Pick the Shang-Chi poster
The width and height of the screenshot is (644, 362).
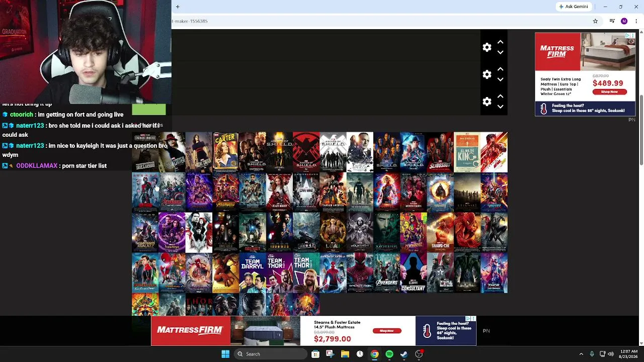pyautogui.click(x=440, y=232)
